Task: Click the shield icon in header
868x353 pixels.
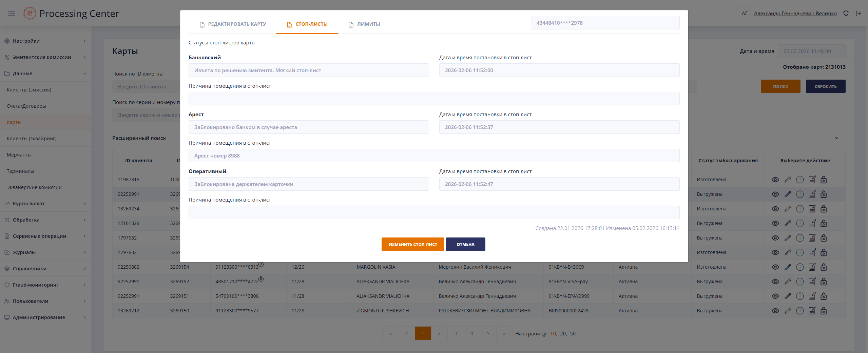Action: (846, 13)
